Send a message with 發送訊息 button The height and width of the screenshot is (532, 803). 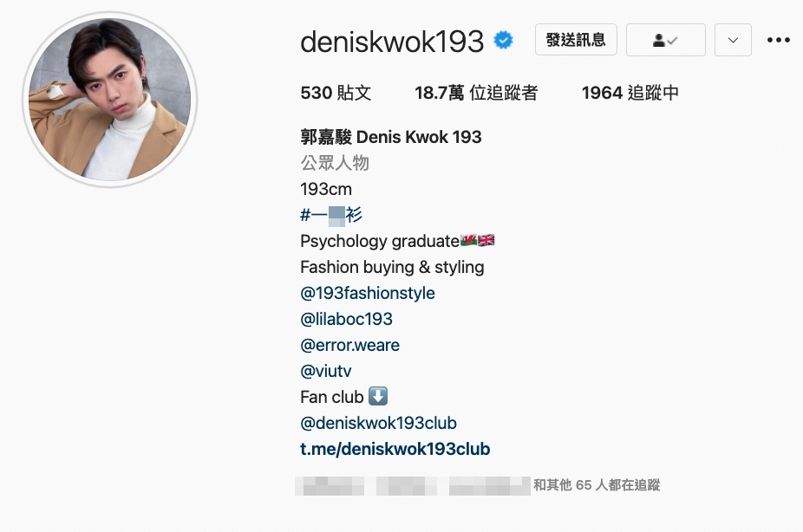tap(576, 39)
